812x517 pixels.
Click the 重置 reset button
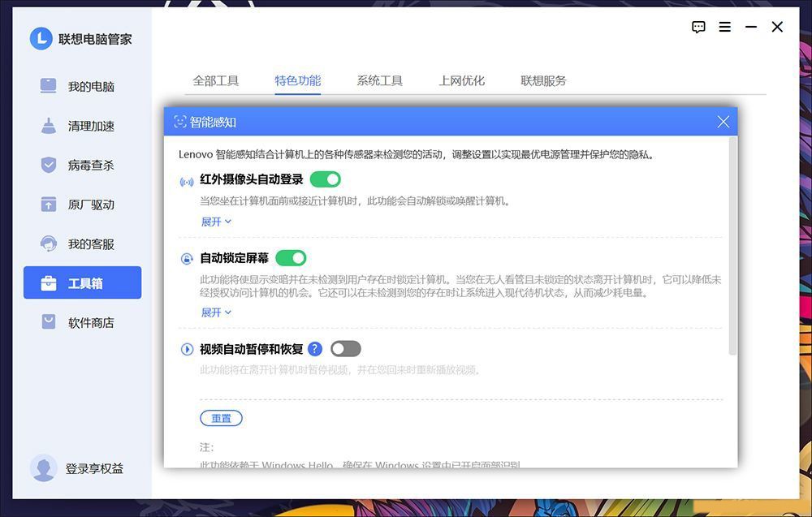(221, 418)
